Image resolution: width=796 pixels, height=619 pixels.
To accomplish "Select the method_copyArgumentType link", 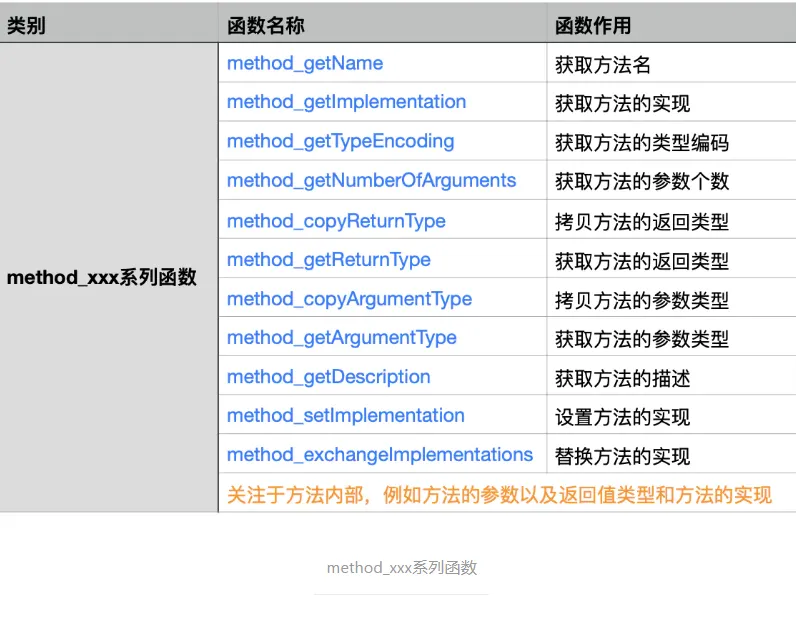I will [349, 299].
